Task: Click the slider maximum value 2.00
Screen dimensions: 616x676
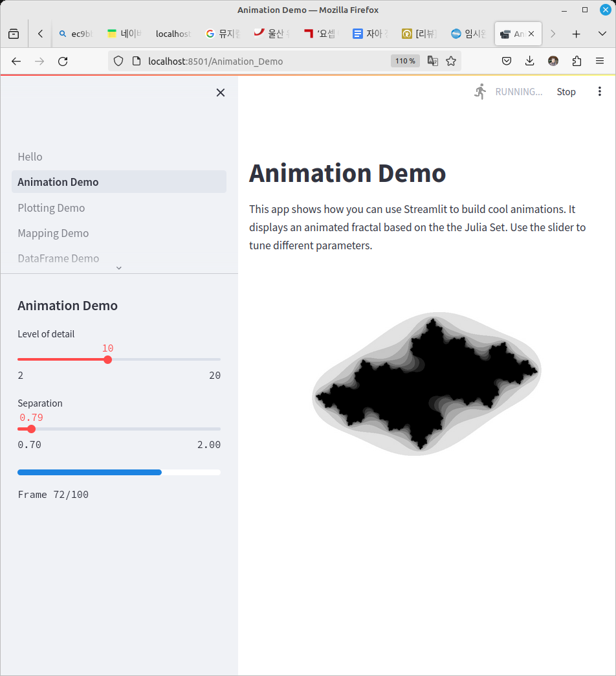Action: [x=209, y=445]
